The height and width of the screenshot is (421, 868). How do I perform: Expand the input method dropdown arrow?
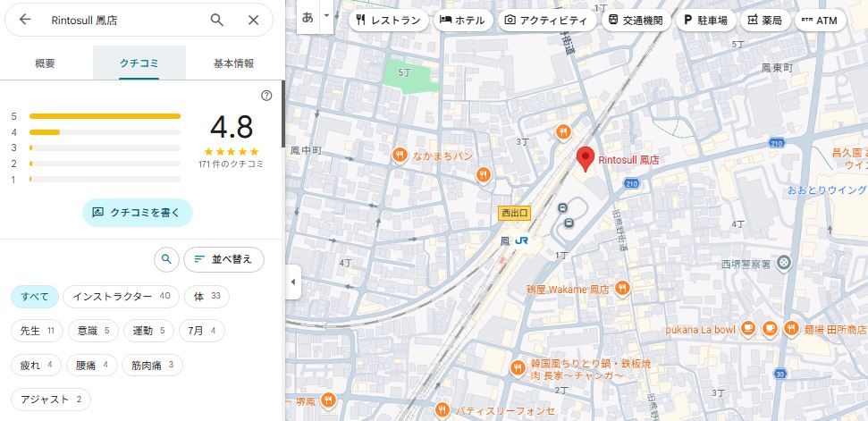[326, 16]
